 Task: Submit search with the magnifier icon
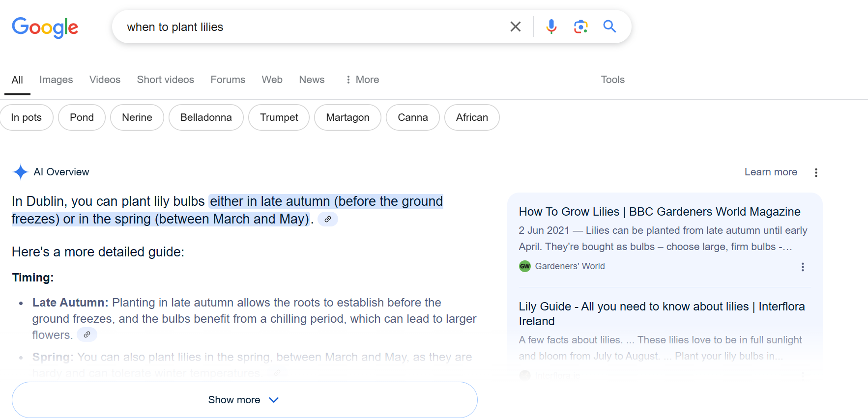(x=609, y=27)
